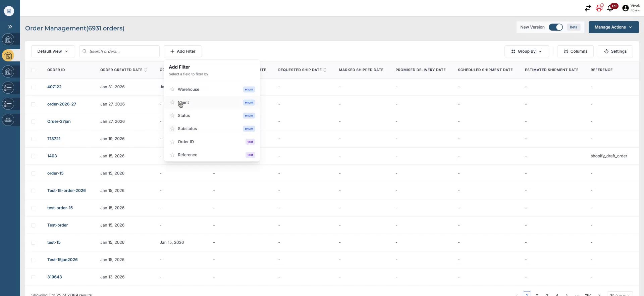Check the box for order 407122
Viewport: 644px width, 296px height.
coord(33,87)
